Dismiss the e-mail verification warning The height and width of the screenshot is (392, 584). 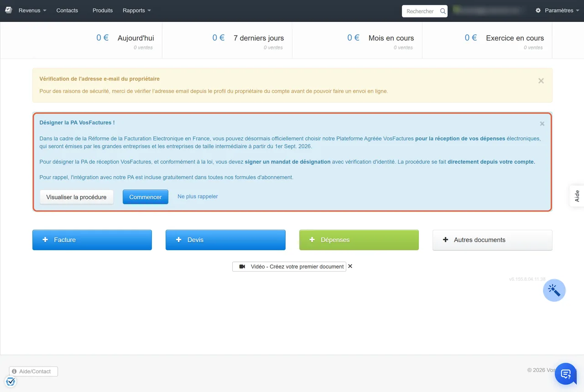pyautogui.click(x=541, y=81)
